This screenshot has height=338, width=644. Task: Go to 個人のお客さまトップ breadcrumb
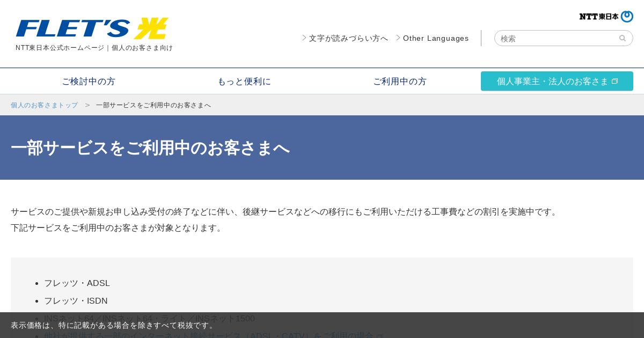click(x=44, y=105)
